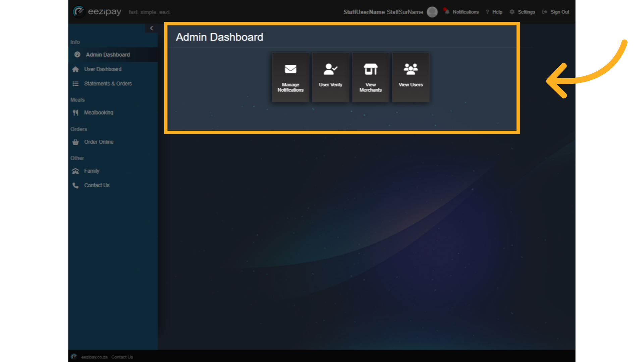Open the Manage Notifications tile
This screenshot has height=362, width=644.
(290, 77)
